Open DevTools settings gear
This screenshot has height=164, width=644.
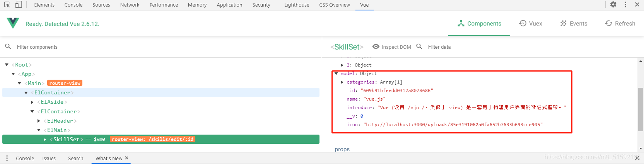tap(613, 5)
